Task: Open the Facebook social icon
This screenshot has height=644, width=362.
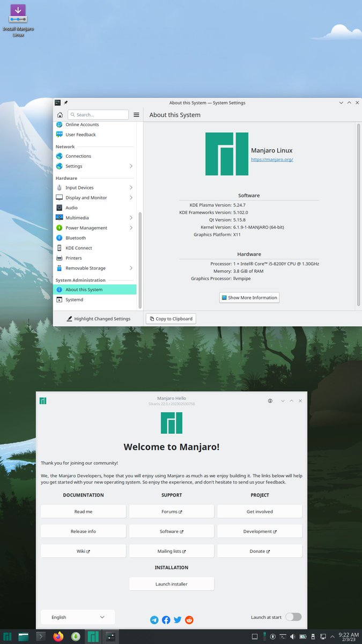Action: click(166, 620)
